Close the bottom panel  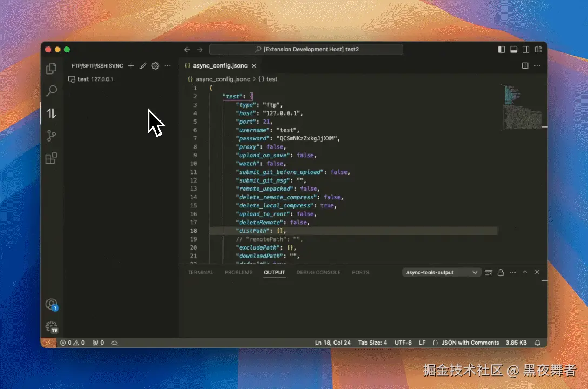coord(537,272)
